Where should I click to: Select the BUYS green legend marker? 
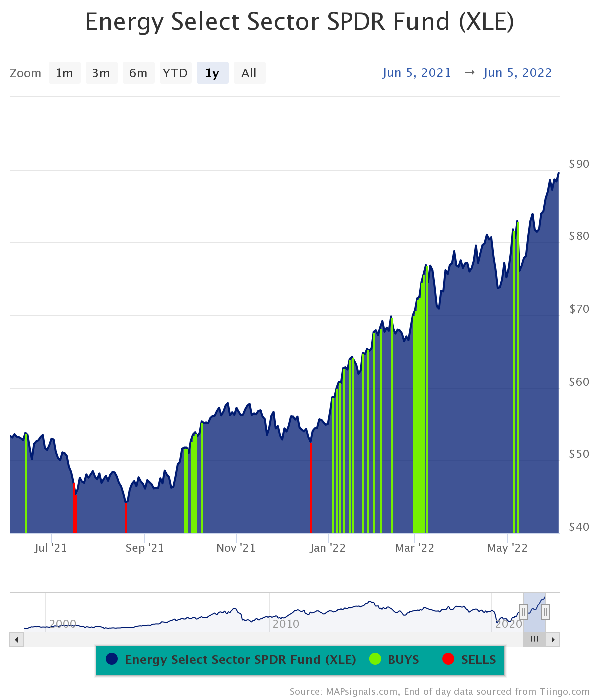click(374, 660)
